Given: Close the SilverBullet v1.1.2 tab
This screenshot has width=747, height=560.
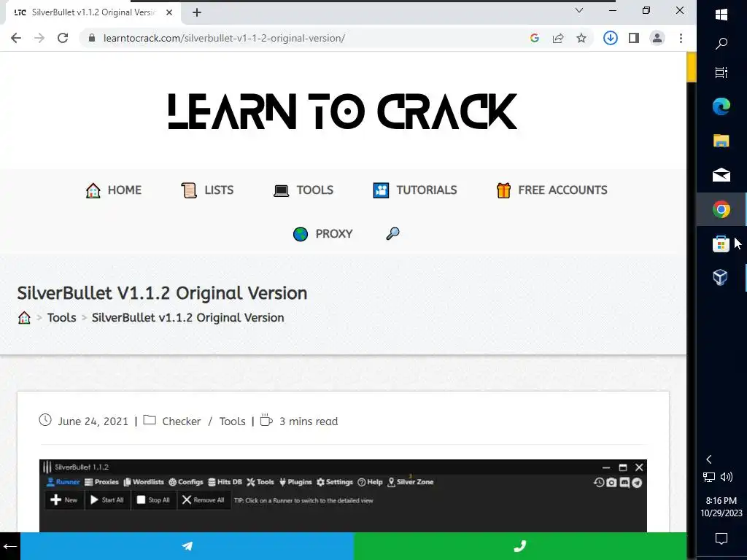Looking at the screenshot, I should [169, 12].
